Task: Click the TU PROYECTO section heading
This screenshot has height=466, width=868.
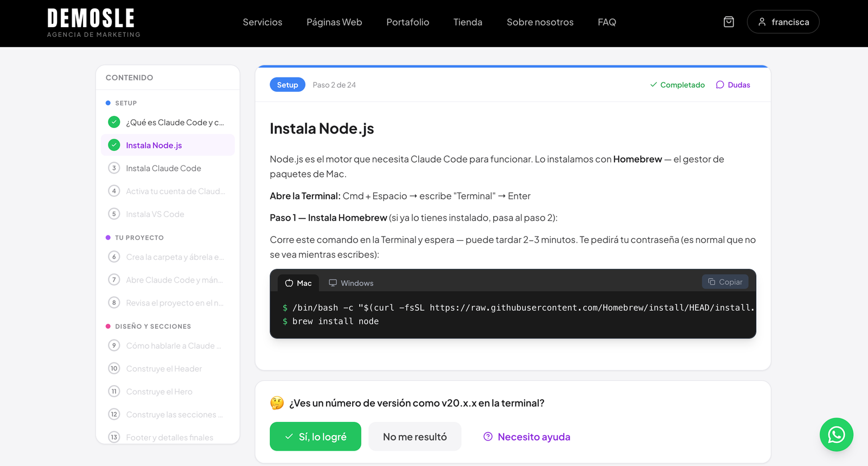Action: click(139, 238)
